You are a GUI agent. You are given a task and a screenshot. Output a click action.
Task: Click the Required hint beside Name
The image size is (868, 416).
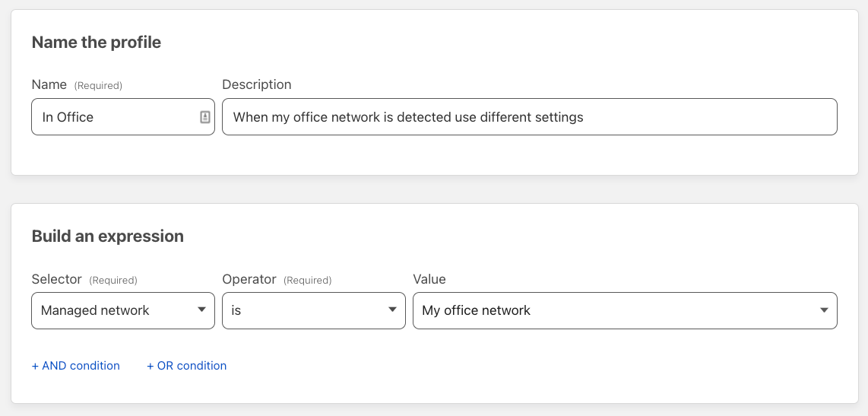tap(98, 86)
